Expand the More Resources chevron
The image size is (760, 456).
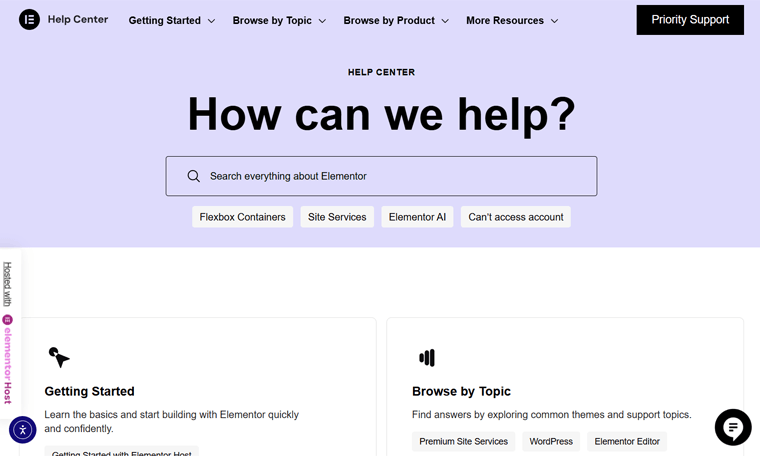(554, 21)
